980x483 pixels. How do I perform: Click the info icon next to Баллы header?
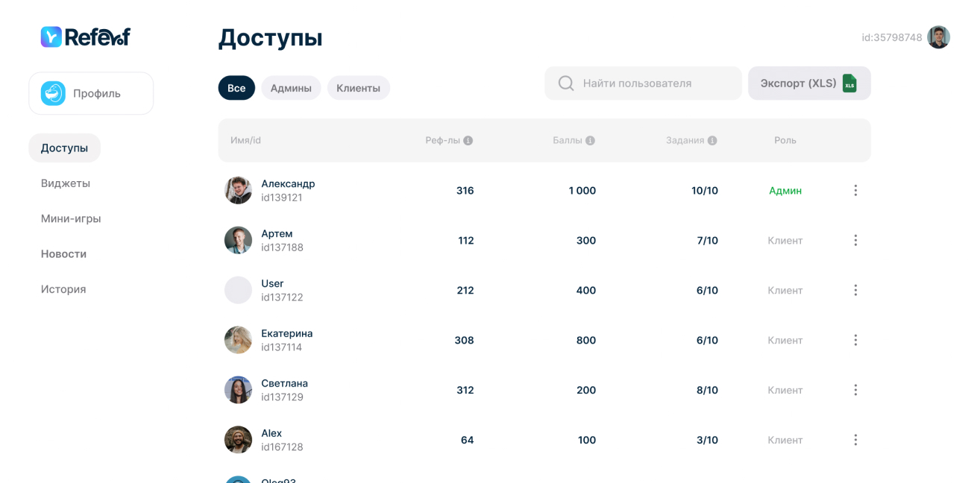point(591,139)
